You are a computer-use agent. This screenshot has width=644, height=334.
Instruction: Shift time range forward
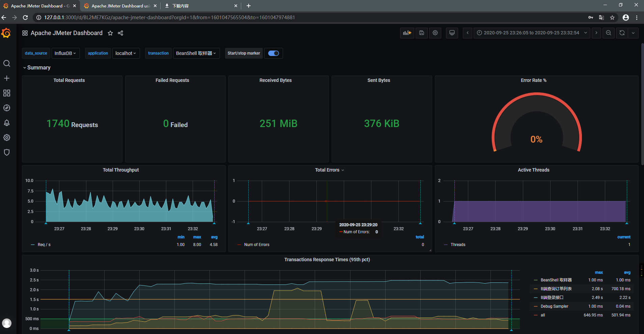596,33
